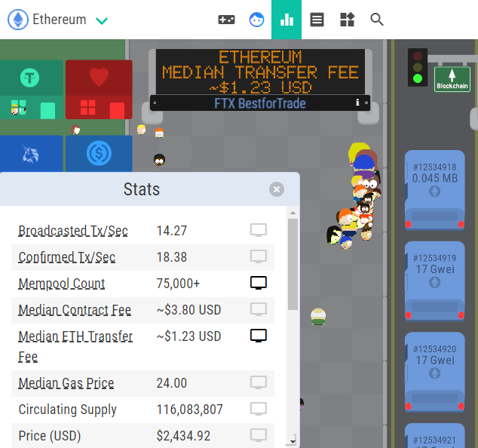Image resolution: width=478 pixels, height=448 pixels.
Task: Open the game controller menu
Action: pos(226,20)
